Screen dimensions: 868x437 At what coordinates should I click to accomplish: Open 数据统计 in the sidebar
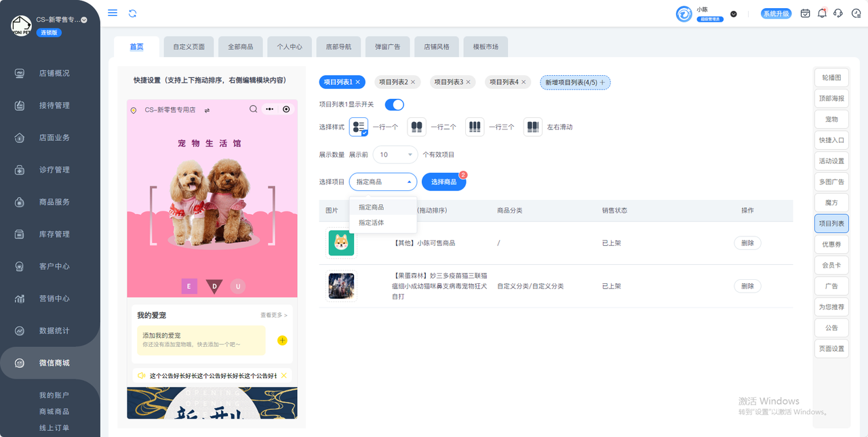click(54, 331)
